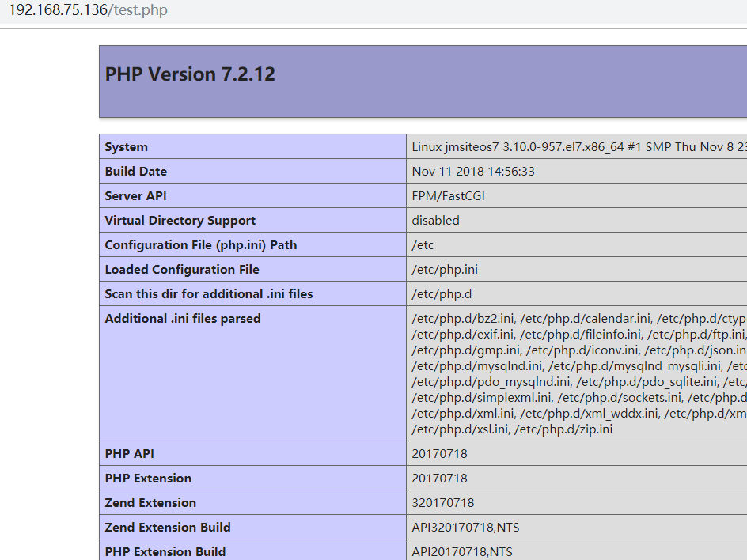Select the "FPM/FastCGI" value
This screenshot has width=747, height=560.
[x=449, y=195]
